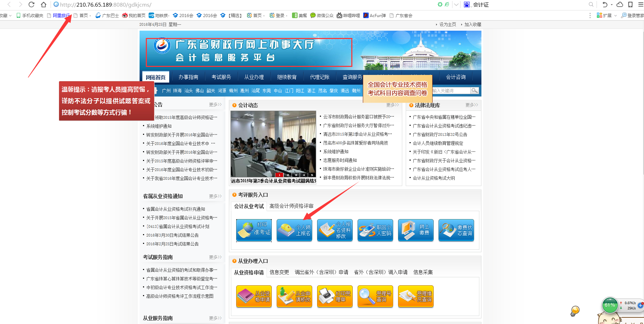Expand the address bar dropdown arrow
The width and height of the screenshot is (644, 324).
tap(456, 5)
